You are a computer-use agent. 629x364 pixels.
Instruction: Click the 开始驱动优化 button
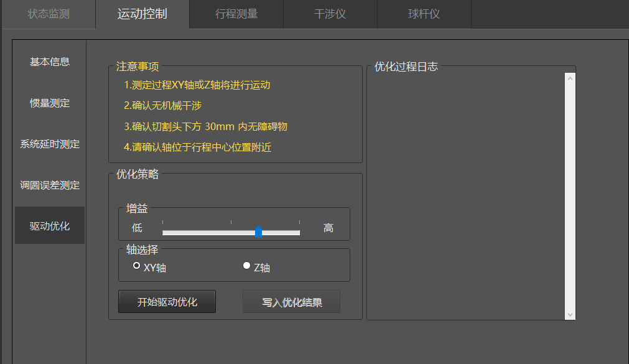pos(167,302)
